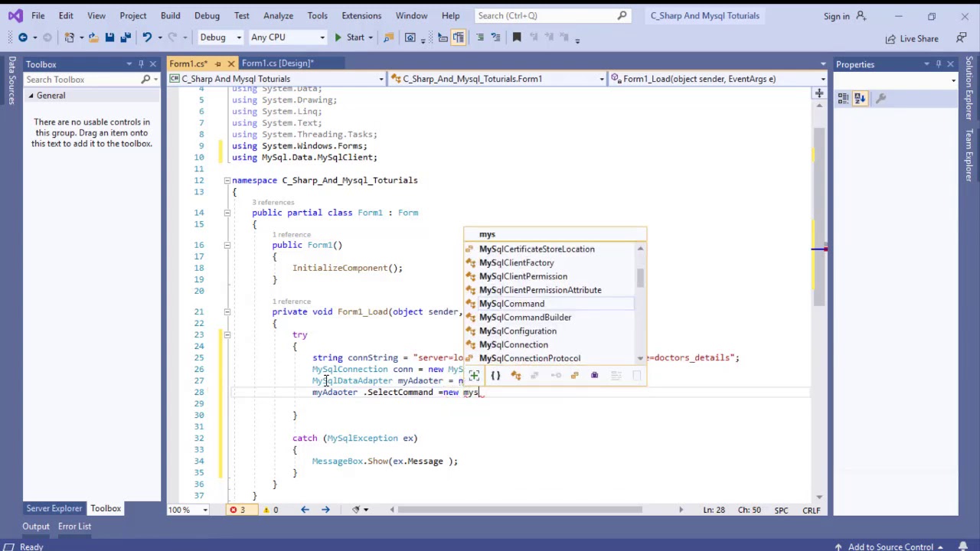Save the current file with disk icon
Screen dimensions: 980x551
[109, 37]
